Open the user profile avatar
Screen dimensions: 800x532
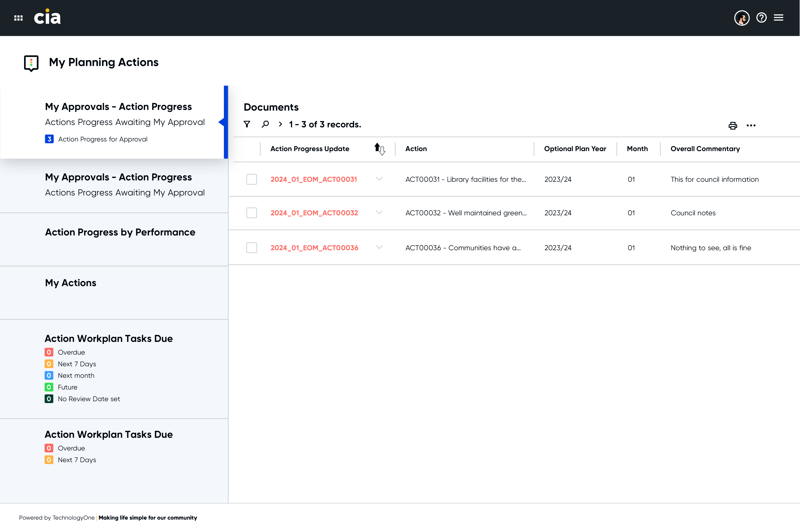point(742,18)
